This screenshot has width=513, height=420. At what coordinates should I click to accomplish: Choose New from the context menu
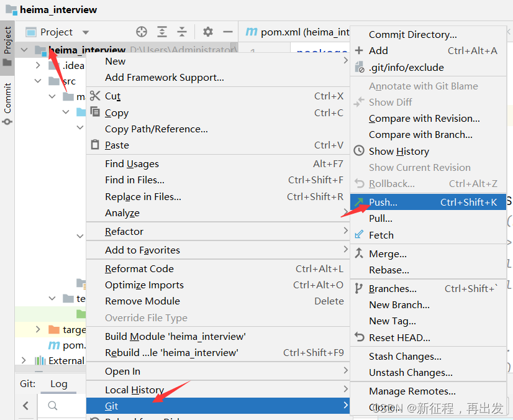click(218, 62)
